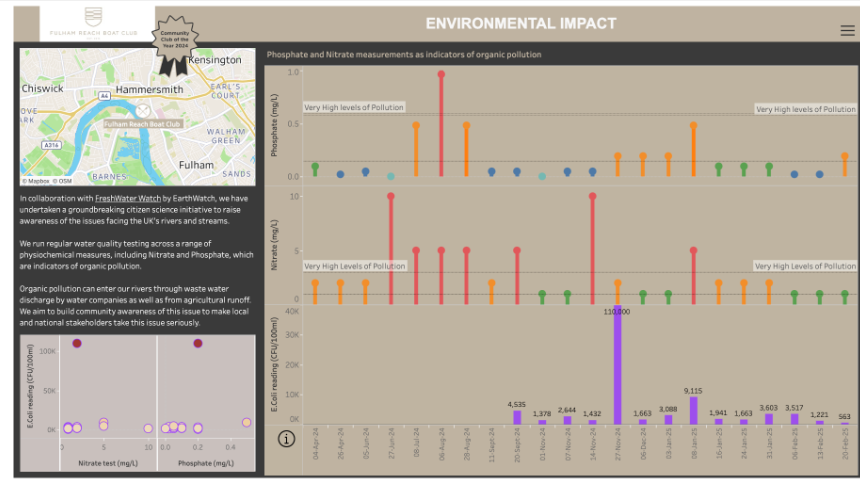The height and width of the screenshot is (481, 860).
Task: Click the 27-Nov-24 date axis label
Action: coord(618,444)
